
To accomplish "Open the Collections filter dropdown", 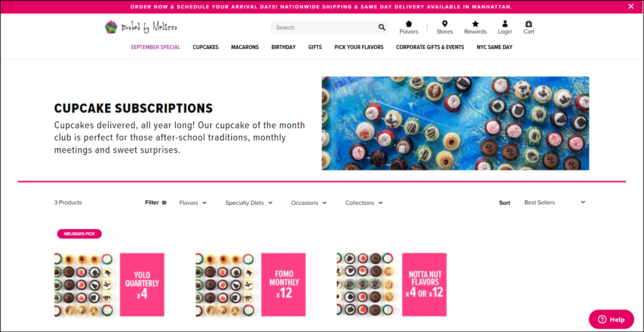I will [364, 203].
